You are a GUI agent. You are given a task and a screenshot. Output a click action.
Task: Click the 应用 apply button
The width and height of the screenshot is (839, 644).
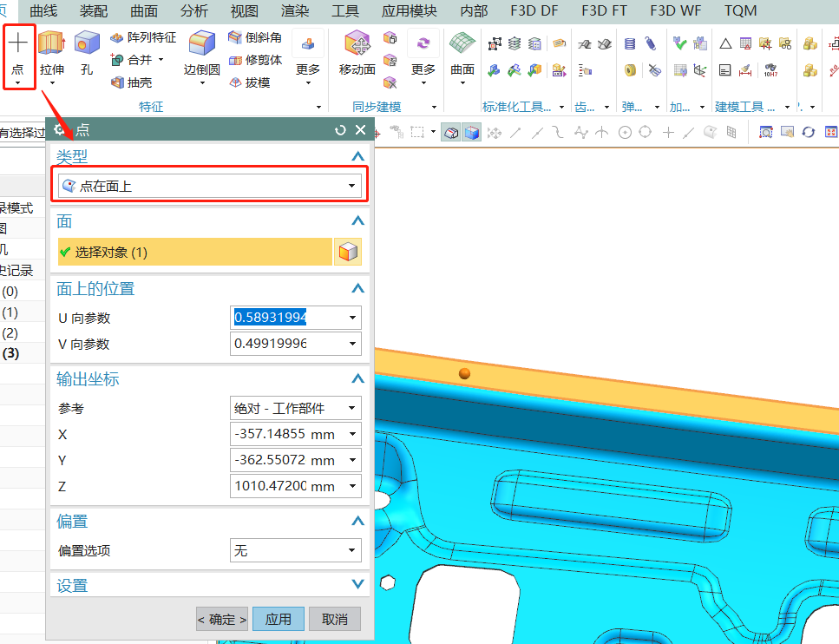[279, 620]
